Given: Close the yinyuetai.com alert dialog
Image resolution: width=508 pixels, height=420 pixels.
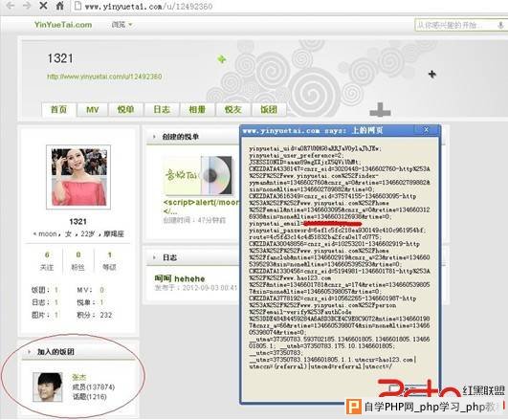Looking at the screenshot, I should tap(427, 130).
